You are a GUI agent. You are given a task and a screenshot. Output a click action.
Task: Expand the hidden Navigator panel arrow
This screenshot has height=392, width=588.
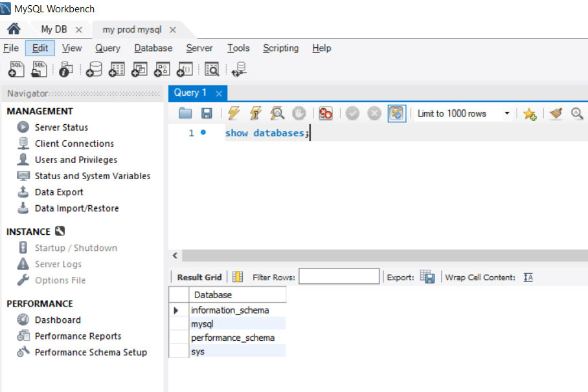[x=174, y=256]
